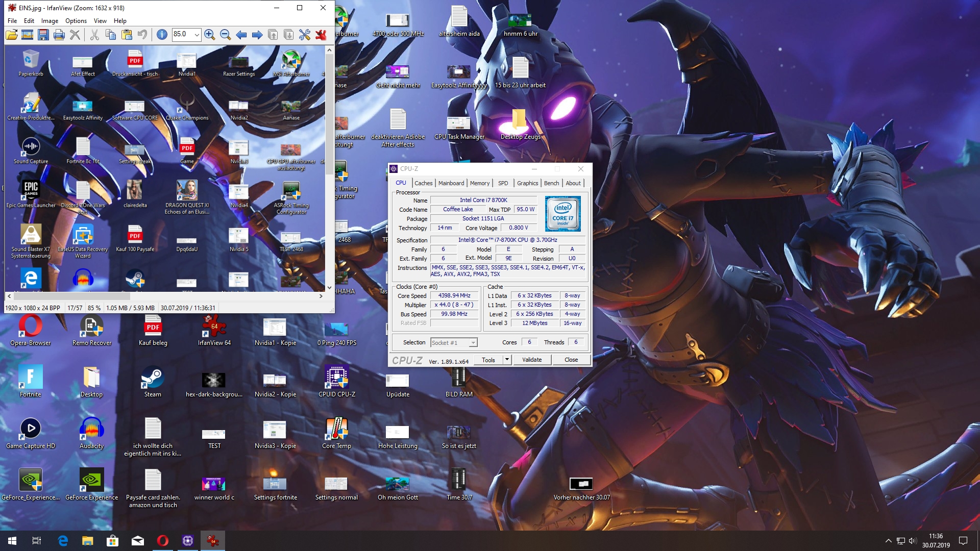Screen dimensions: 980x551
Task: Open a file with IrfanView's folder icon
Action: point(12,35)
